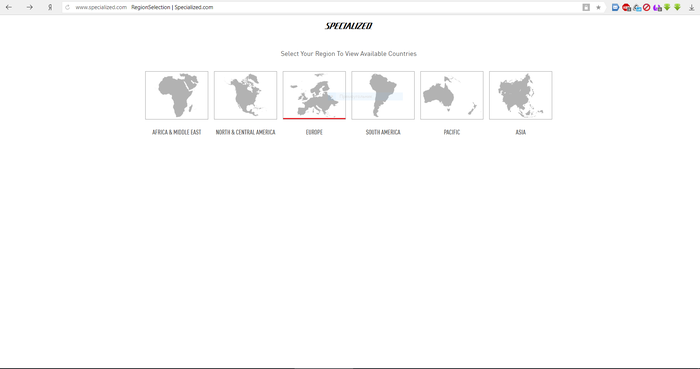This screenshot has width=700, height=369.
Task: Click the ASIA label
Action: tap(521, 132)
